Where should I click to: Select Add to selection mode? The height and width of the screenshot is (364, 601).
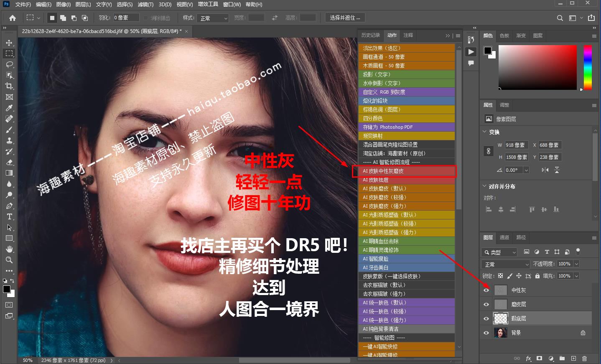[63, 18]
